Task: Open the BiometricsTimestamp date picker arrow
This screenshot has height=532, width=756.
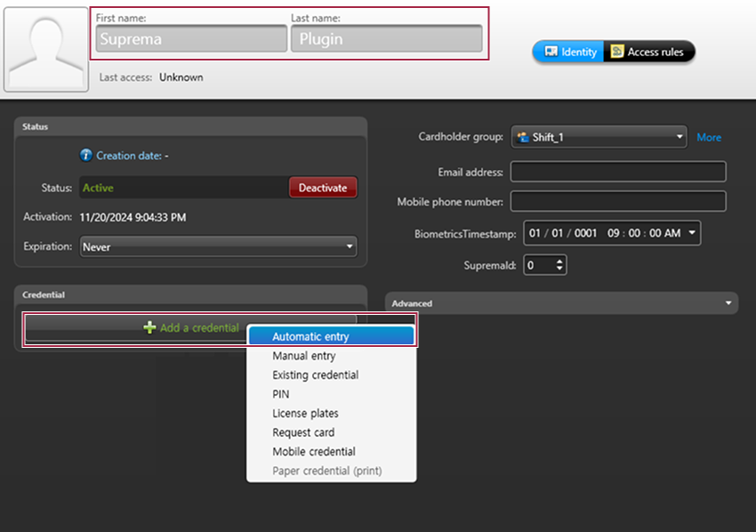Action: point(692,233)
